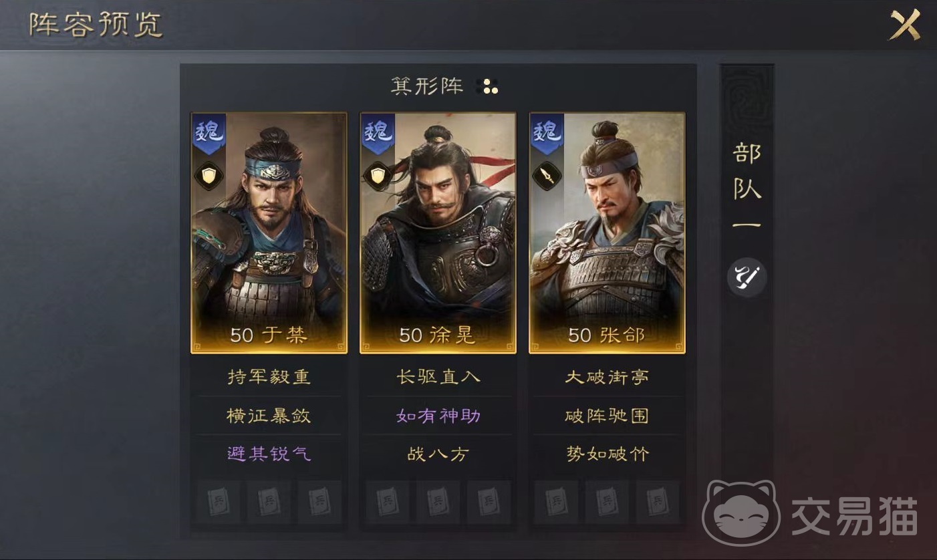
Task: Open 于禁 general portrait card
Action: [x=269, y=233]
